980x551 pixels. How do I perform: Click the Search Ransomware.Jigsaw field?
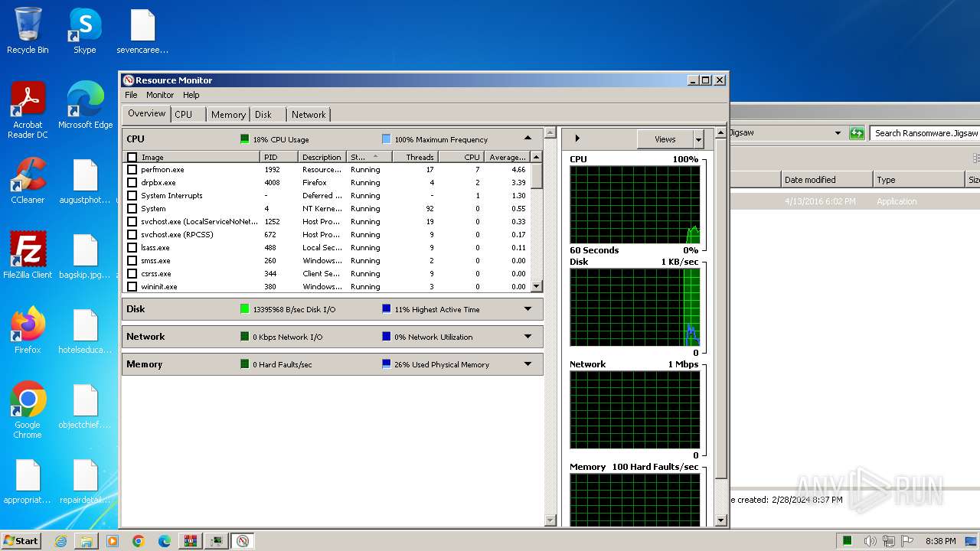click(x=925, y=133)
